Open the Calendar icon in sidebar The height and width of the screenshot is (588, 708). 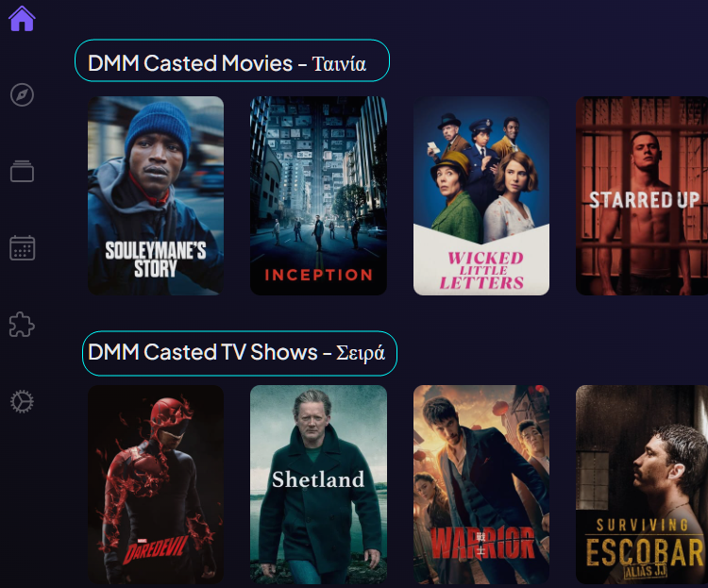click(x=22, y=248)
